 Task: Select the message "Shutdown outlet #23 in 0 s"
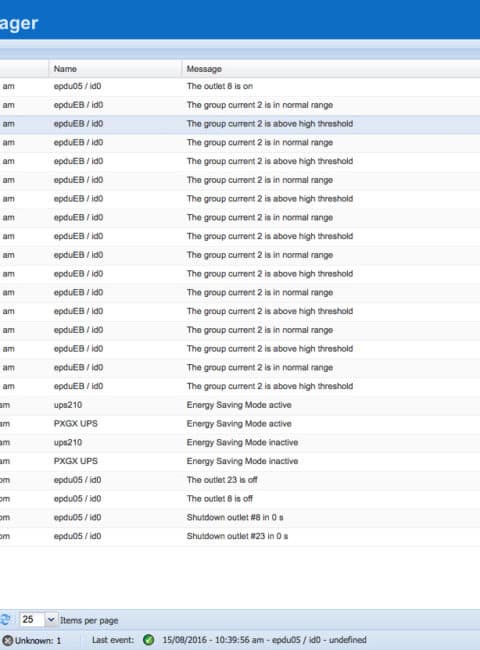tap(238, 536)
